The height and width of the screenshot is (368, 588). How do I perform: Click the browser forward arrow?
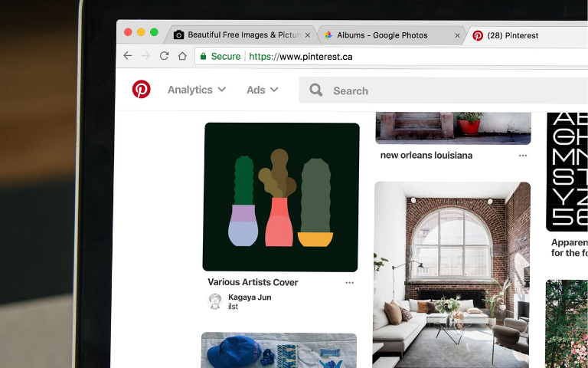tap(145, 56)
